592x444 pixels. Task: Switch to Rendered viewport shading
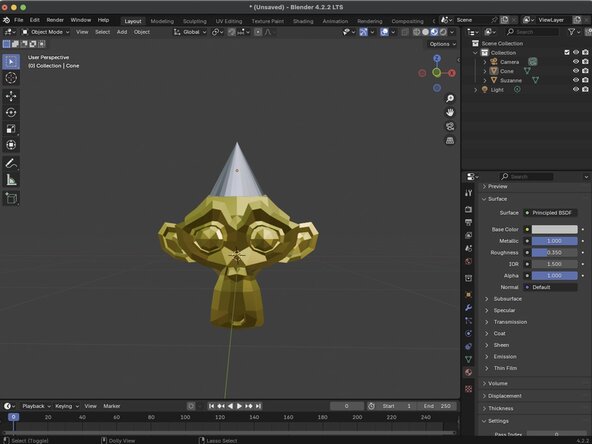point(443,32)
